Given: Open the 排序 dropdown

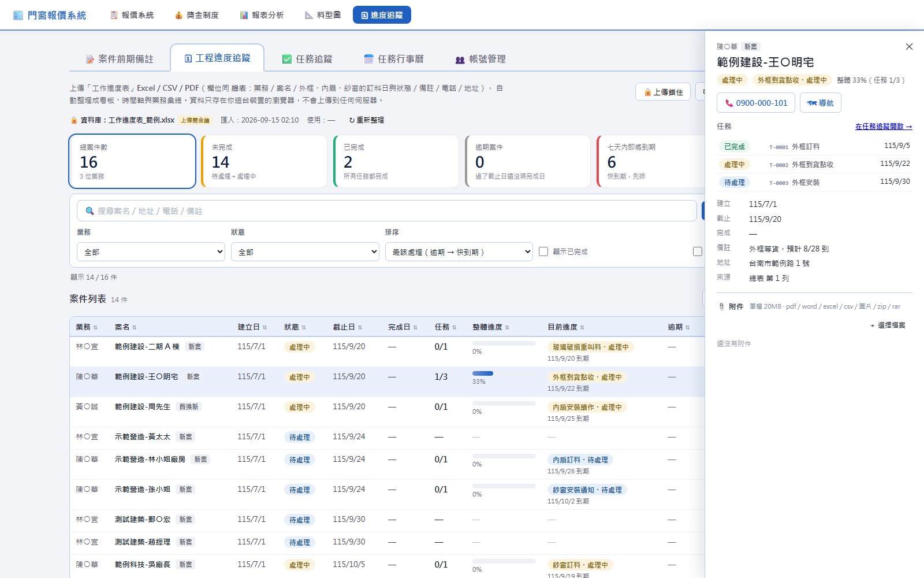Looking at the screenshot, I should coord(459,252).
